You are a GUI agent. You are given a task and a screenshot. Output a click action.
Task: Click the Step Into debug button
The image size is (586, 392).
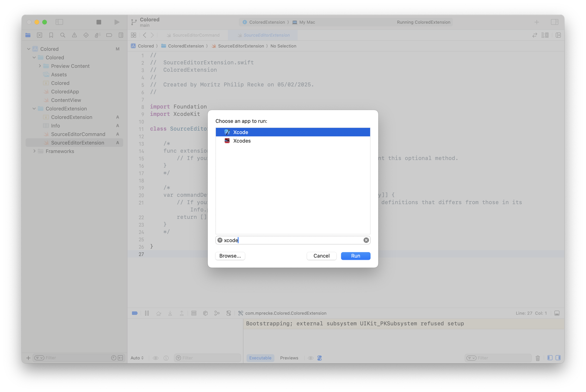[x=170, y=313]
